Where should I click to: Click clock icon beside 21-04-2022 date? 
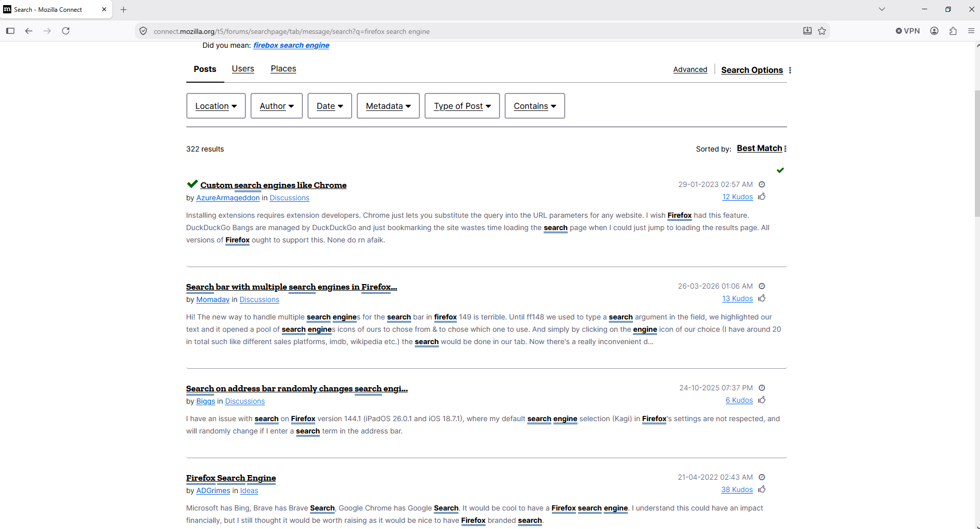762,477
